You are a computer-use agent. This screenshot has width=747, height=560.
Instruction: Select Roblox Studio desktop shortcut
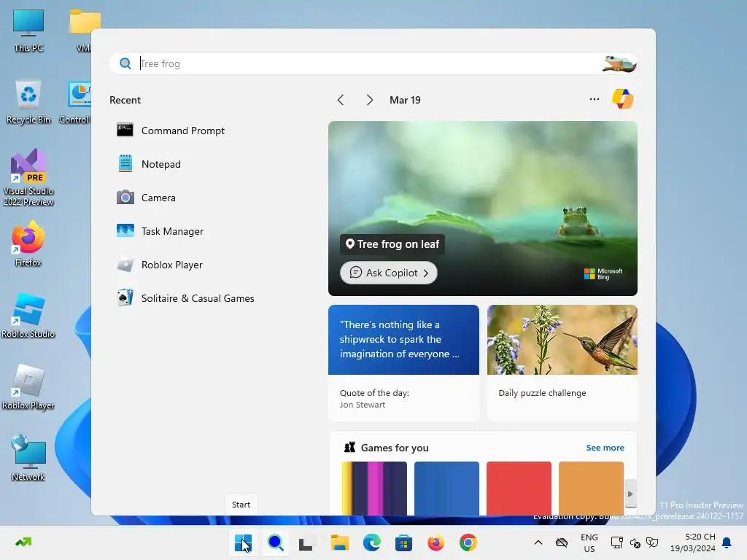[x=28, y=316]
